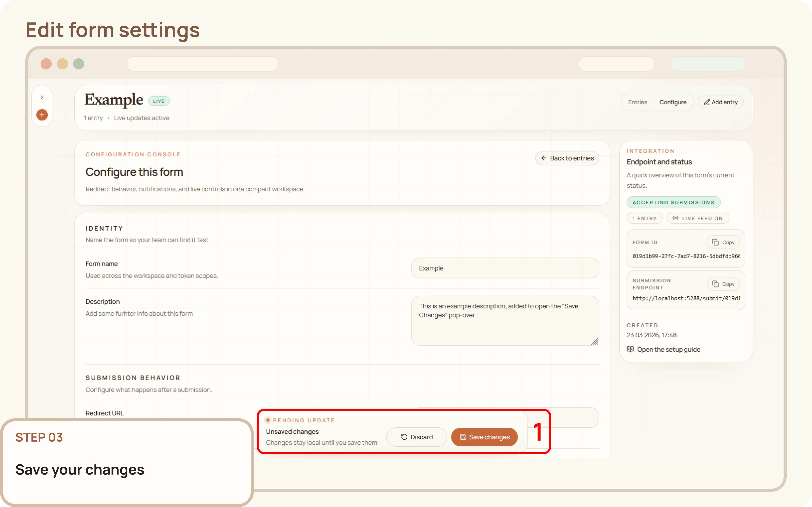812x507 pixels.
Task: Click the plus icon in the left sidebar
Action: (x=42, y=115)
